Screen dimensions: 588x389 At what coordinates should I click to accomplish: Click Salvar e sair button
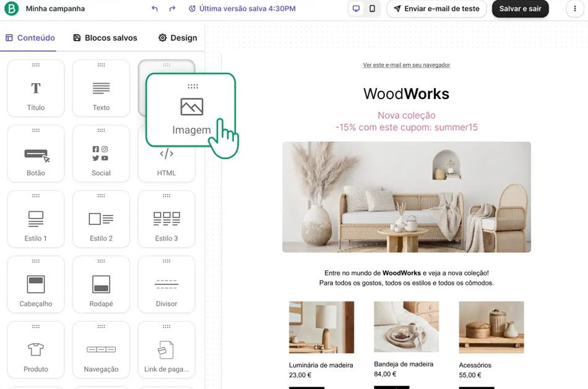520,9
